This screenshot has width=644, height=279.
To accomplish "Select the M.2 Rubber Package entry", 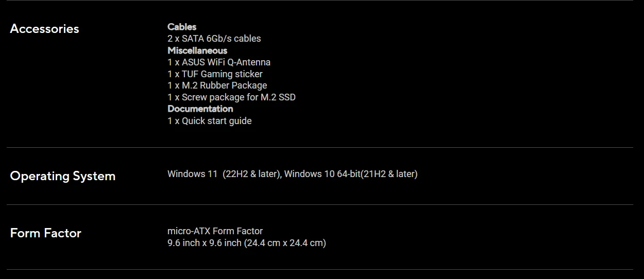I will pos(217,85).
